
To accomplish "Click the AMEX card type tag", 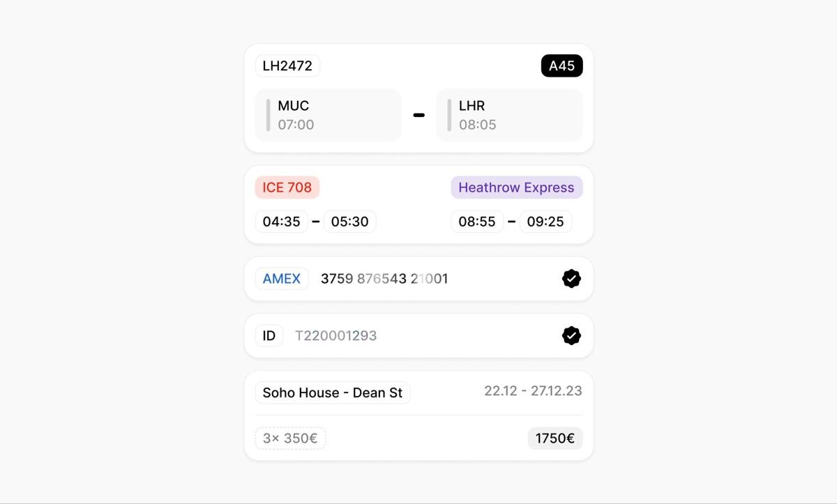I will (x=282, y=279).
